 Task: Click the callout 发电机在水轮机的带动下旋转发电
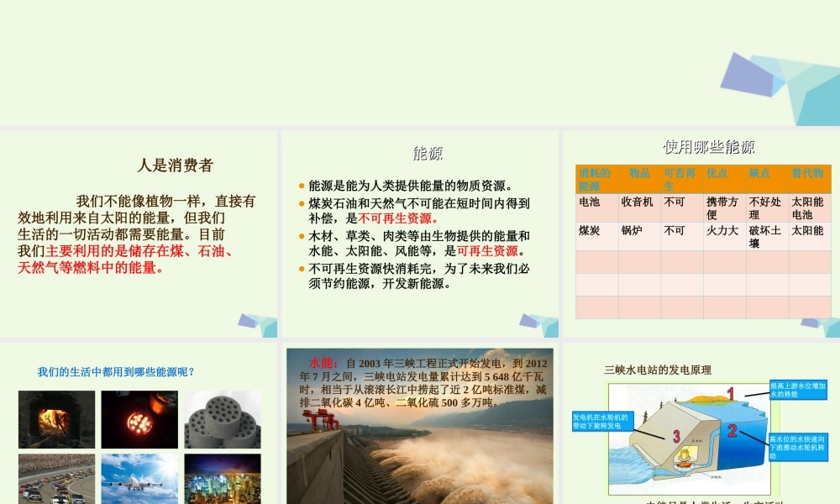(602, 421)
